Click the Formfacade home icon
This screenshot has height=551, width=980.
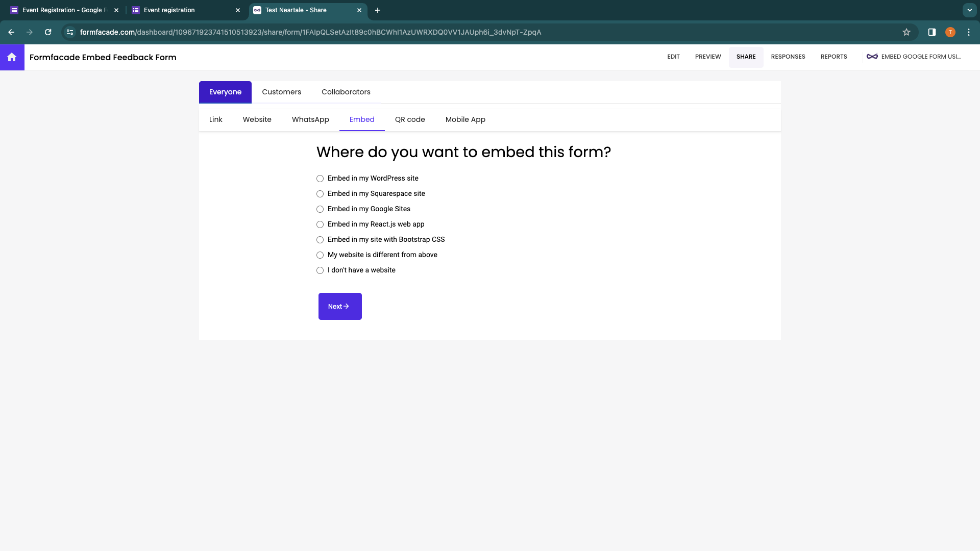coord(12,57)
